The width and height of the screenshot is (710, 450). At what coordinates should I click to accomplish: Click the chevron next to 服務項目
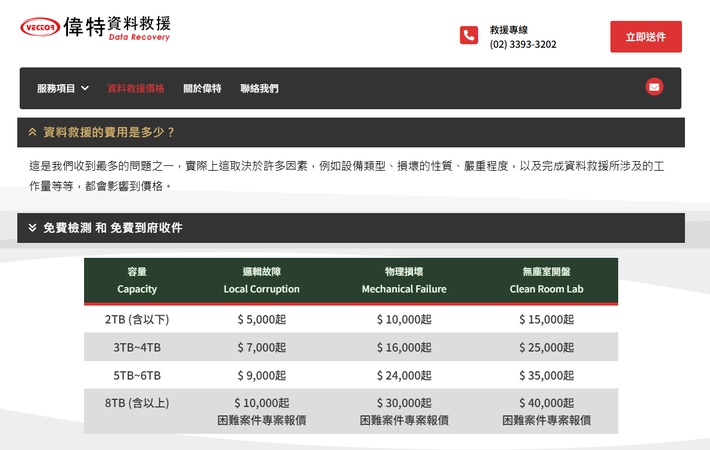click(85, 88)
